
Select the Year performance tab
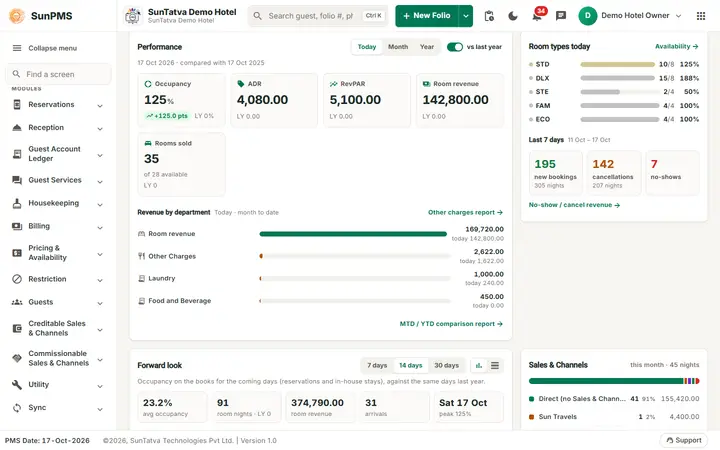(427, 47)
